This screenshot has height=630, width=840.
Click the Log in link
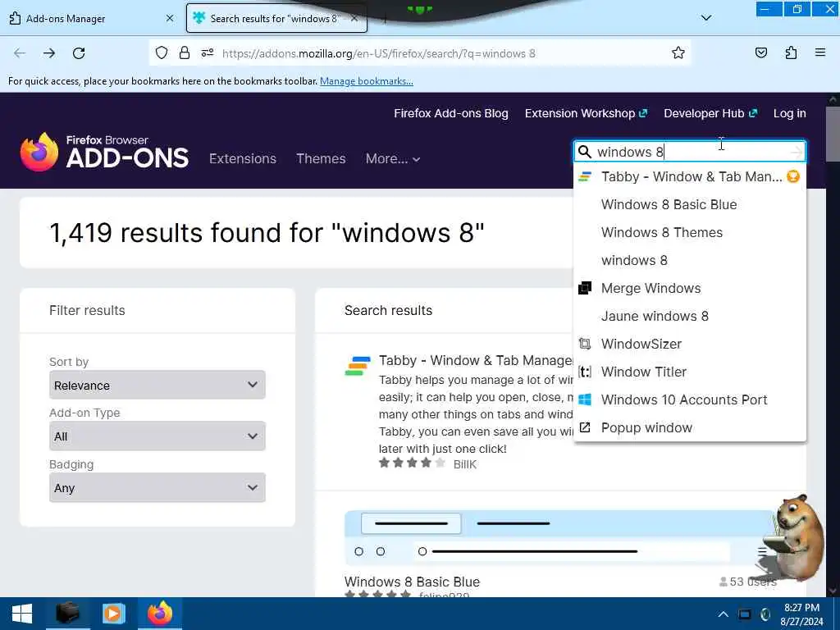(x=790, y=113)
